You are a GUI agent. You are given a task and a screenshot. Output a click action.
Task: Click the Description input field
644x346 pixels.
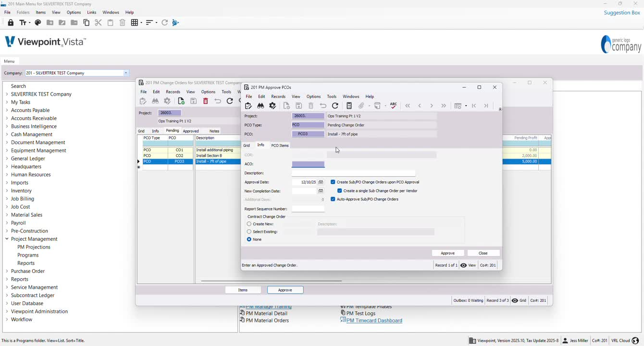[x=353, y=173]
